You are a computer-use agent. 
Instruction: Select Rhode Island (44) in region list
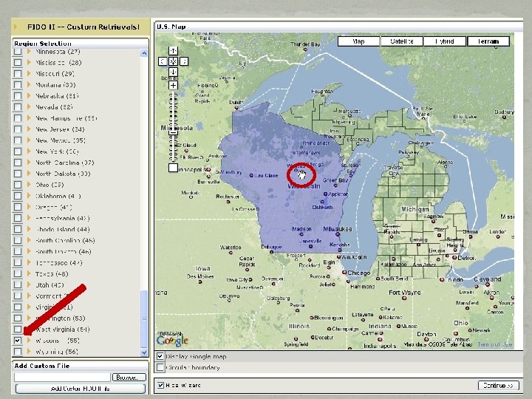[63, 229]
